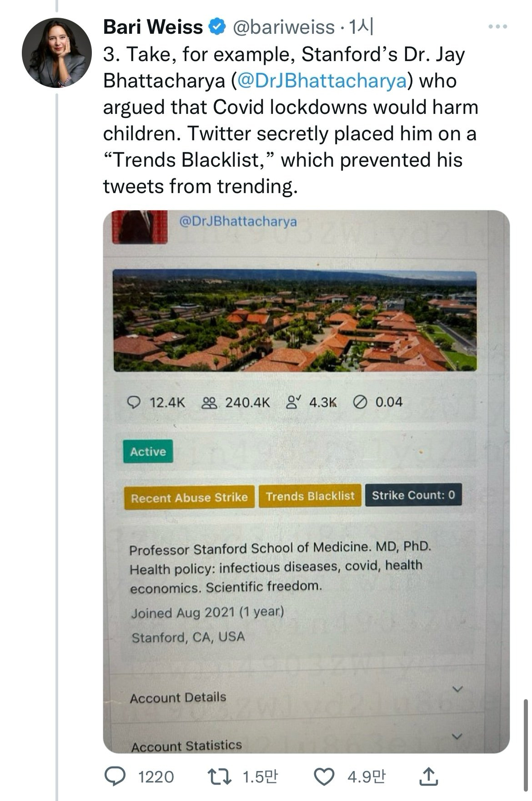The image size is (532, 801).
Task: Click the Trends Blacklist tag
Action: [x=310, y=496]
